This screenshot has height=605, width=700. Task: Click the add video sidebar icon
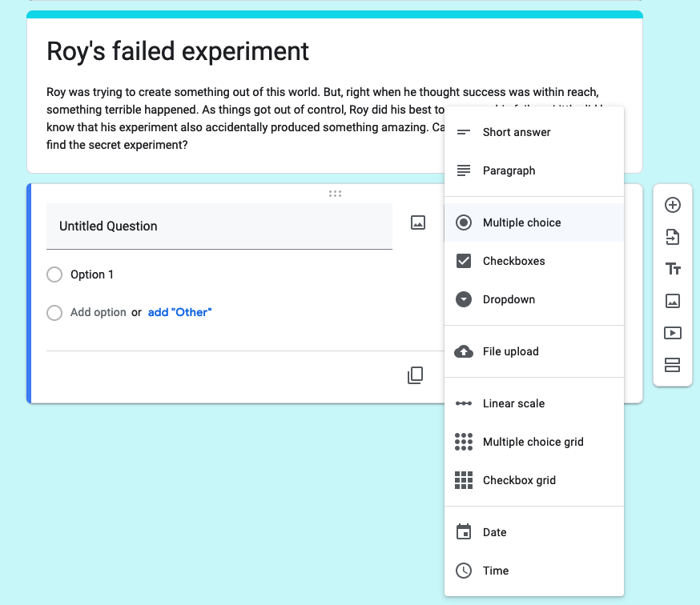tap(673, 333)
